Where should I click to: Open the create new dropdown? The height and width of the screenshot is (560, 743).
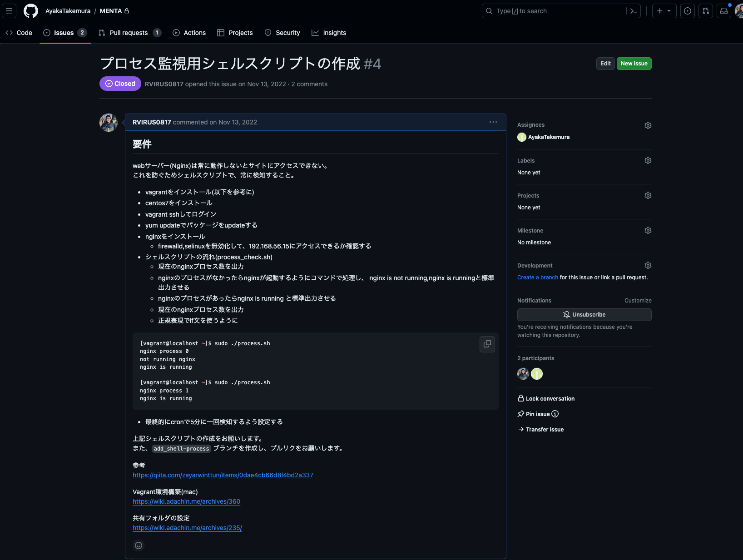click(x=664, y=10)
